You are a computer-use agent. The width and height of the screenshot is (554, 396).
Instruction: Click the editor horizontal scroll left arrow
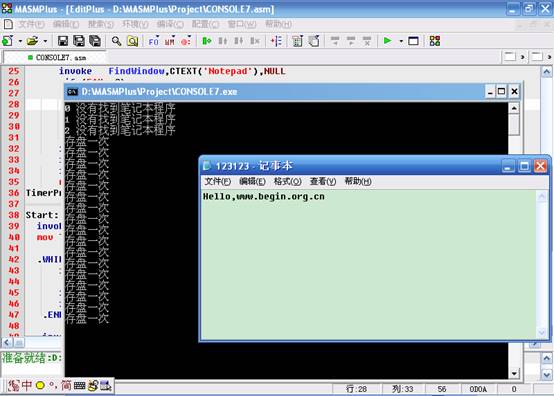tap(7, 342)
